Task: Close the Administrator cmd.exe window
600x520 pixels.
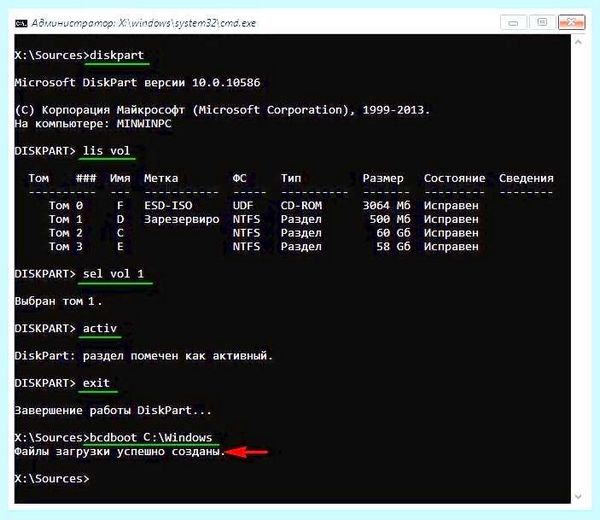Action: click(571, 23)
